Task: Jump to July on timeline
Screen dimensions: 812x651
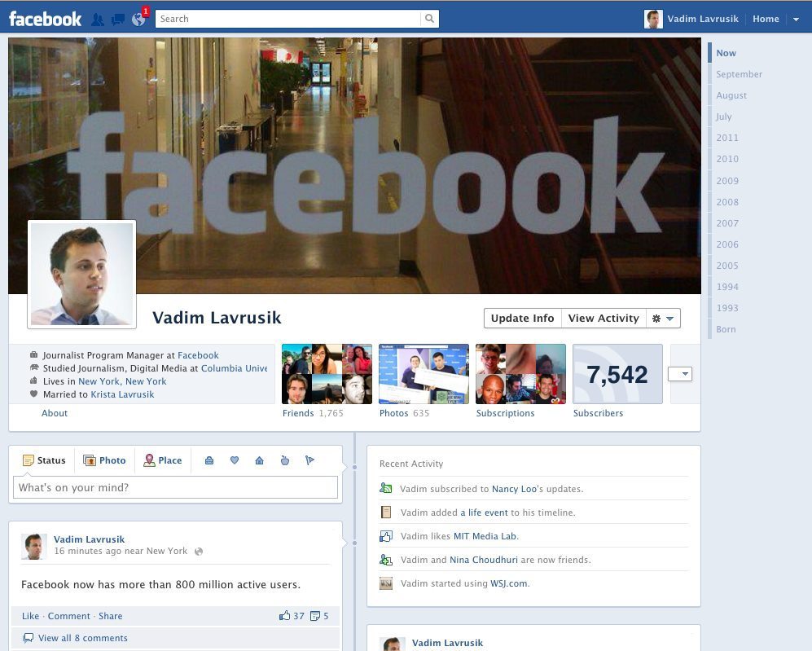Action: (x=724, y=117)
